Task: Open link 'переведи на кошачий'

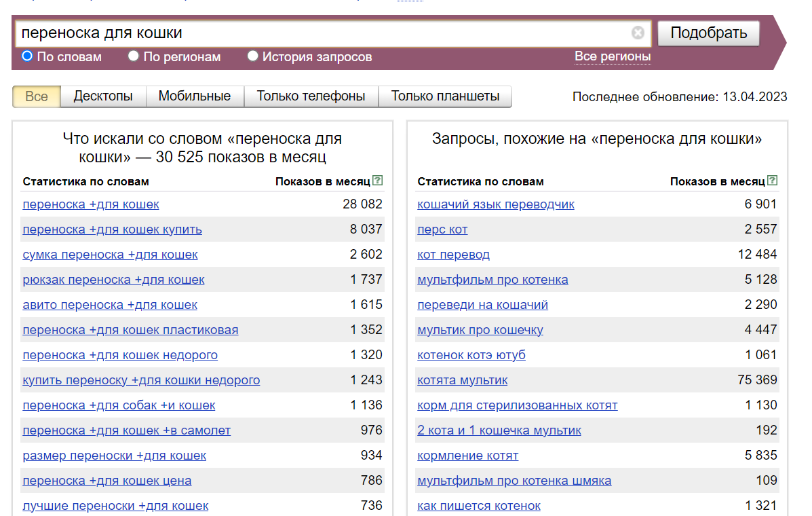Action: tap(482, 305)
